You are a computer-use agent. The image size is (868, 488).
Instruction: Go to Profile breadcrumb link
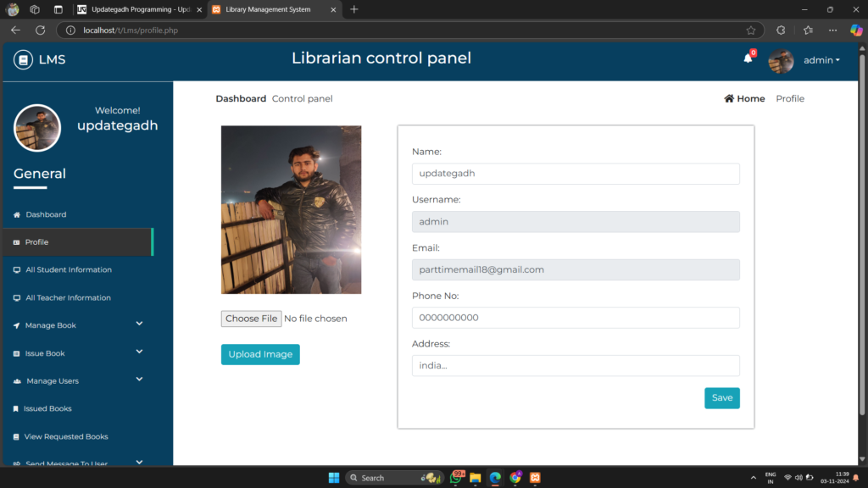coord(790,98)
